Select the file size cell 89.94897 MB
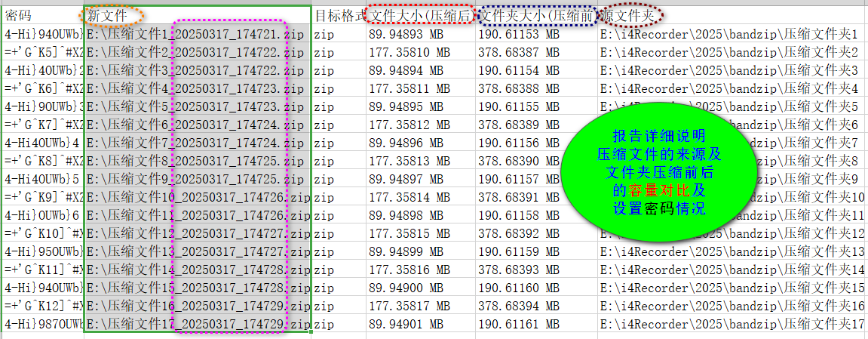 421,179
